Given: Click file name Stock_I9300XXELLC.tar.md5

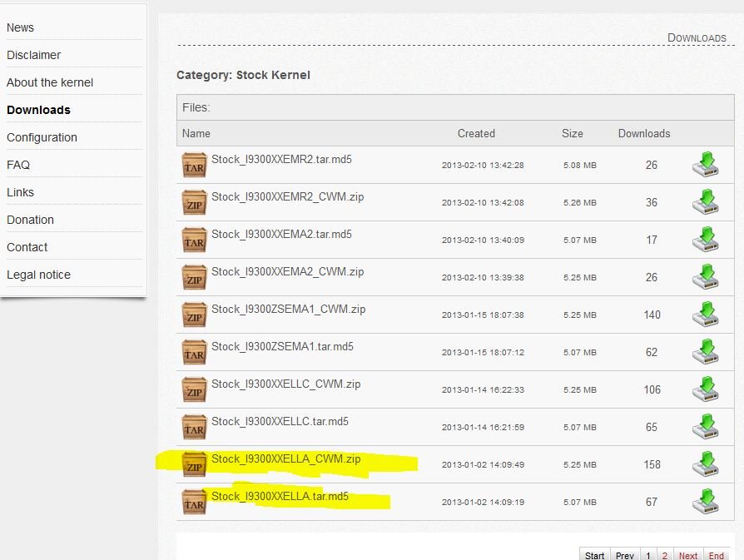Looking at the screenshot, I should coord(280,422).
